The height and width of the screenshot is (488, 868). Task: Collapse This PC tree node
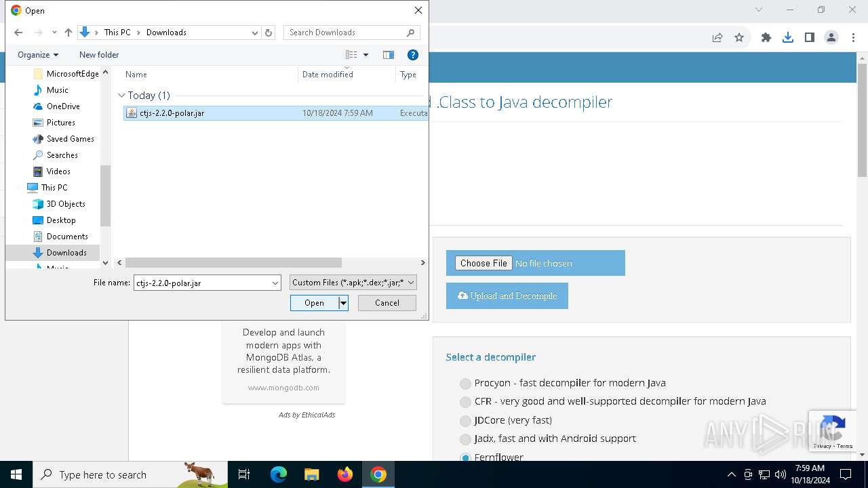click(x=18, y=188)
